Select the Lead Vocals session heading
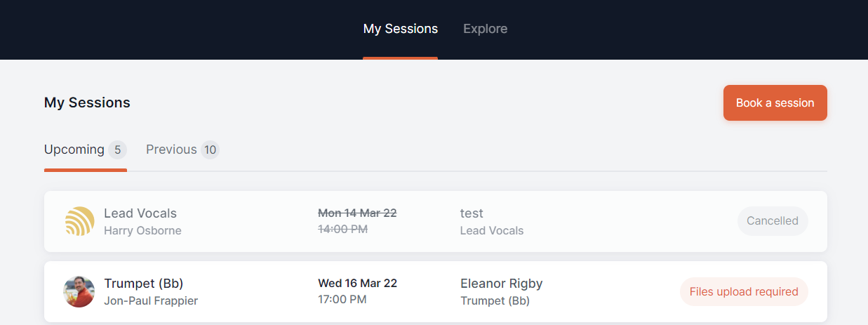This screenshot has width=868, height=325. pos(140,213)
